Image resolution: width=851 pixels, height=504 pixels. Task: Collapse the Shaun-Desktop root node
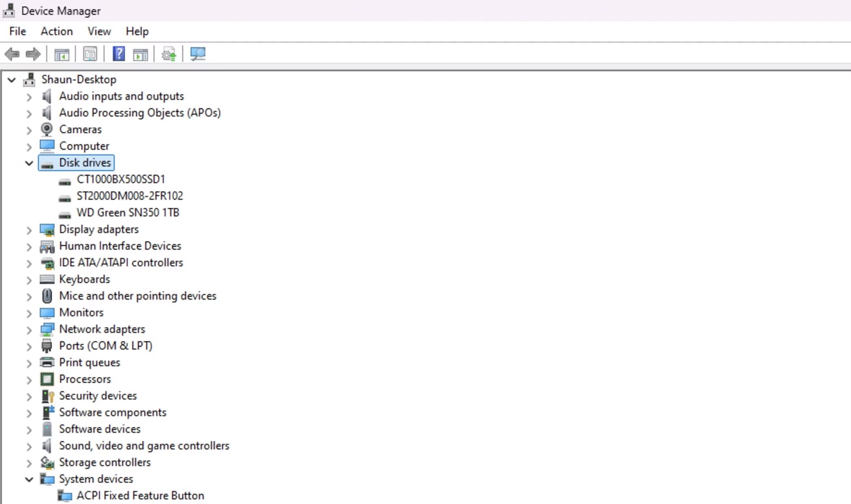(12, 80)
